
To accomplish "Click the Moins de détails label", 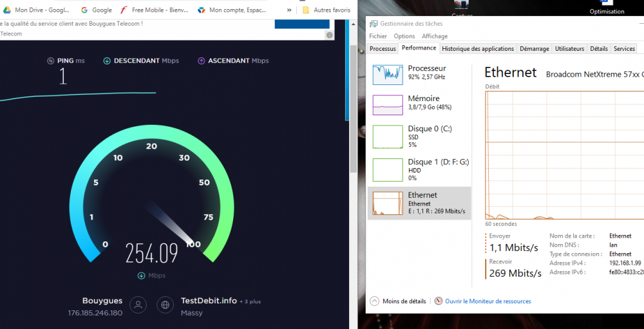I will tap(404, 301).
